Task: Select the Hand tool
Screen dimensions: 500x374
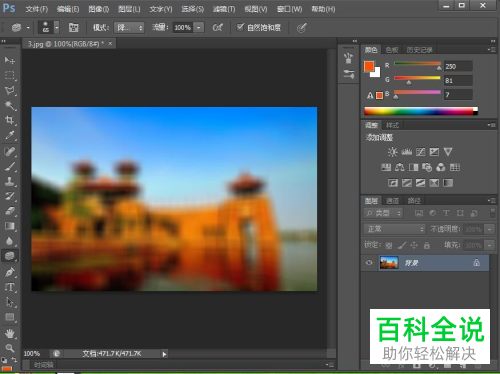Action: pyautogui.click(x=10, y=333)
